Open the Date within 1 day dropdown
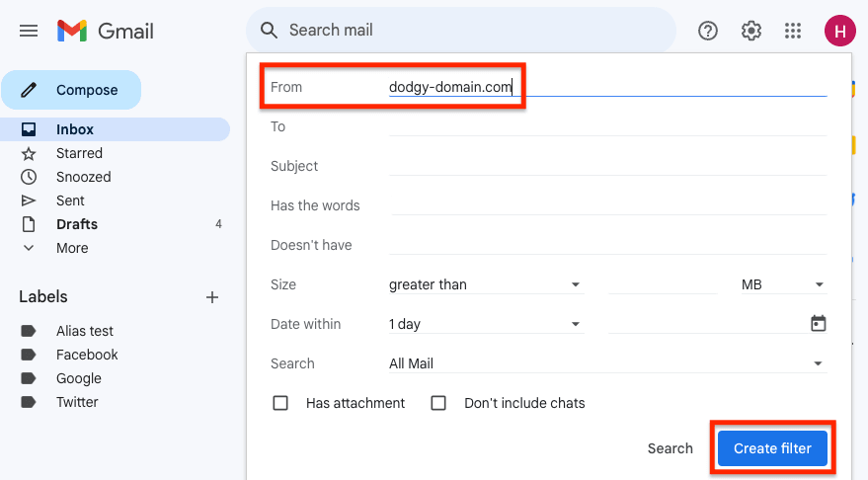Viewport: 868px width, 480px height. coord(486,324)
